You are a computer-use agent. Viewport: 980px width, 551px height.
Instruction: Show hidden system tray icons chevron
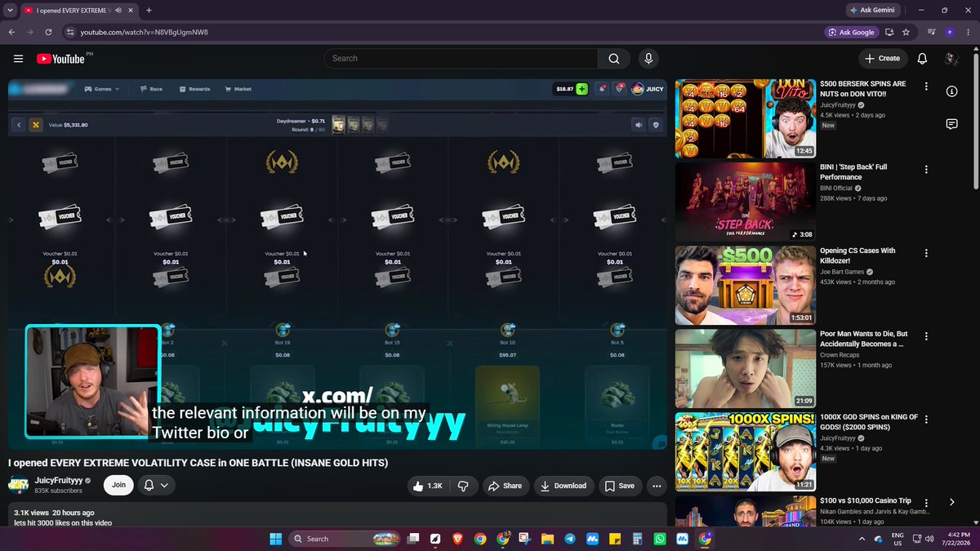click(x=862, y=539)
